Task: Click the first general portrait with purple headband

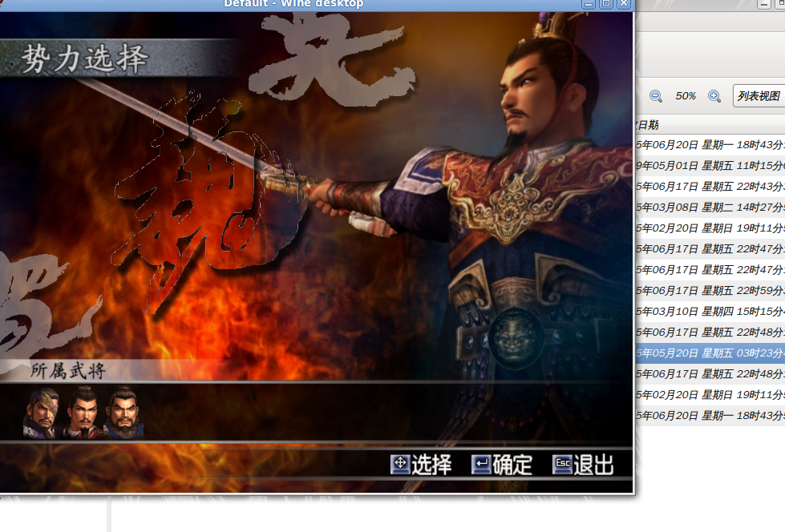Action: (42, 413)
